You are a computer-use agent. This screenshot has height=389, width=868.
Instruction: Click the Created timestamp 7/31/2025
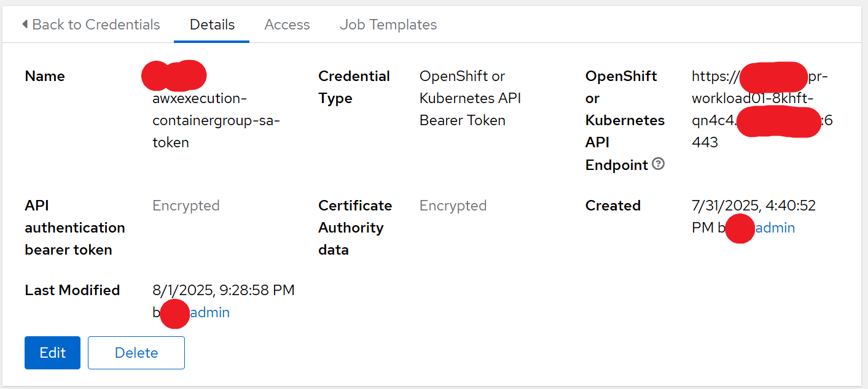coord(753,206)
